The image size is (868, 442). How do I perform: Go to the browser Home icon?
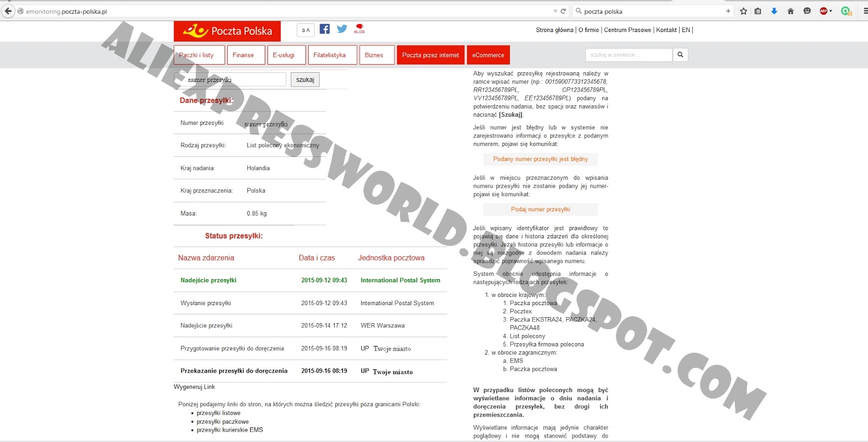[x=790, y=11]
